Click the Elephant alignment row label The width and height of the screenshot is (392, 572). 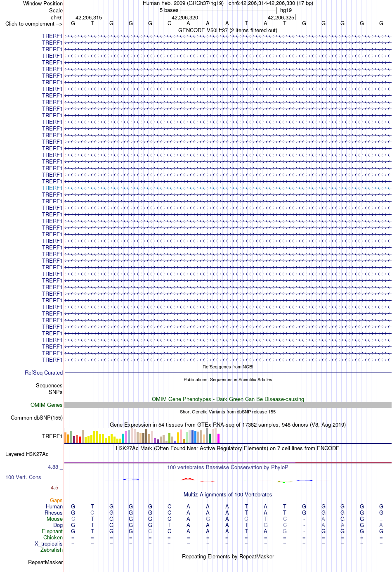tap(52, 531)
